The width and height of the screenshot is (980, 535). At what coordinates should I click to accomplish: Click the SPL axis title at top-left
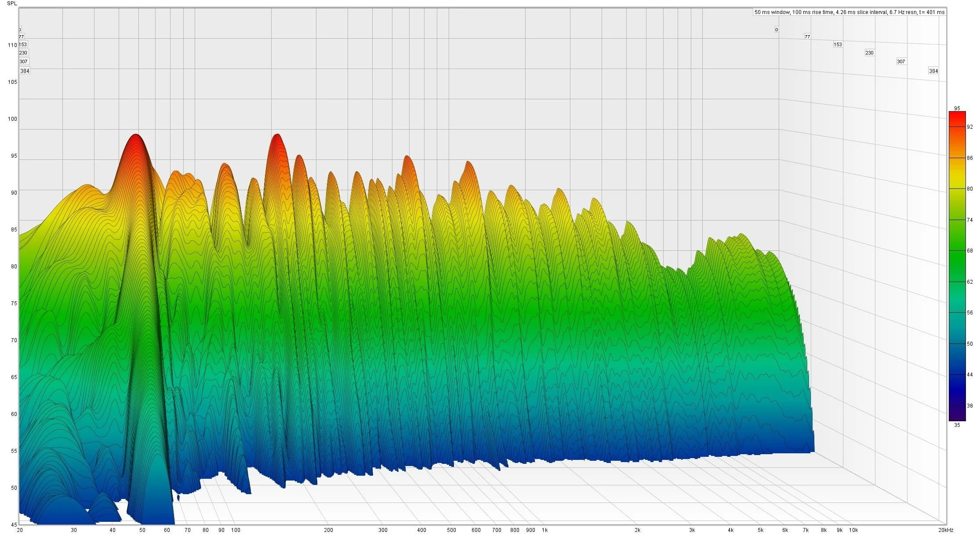point(12,4)
